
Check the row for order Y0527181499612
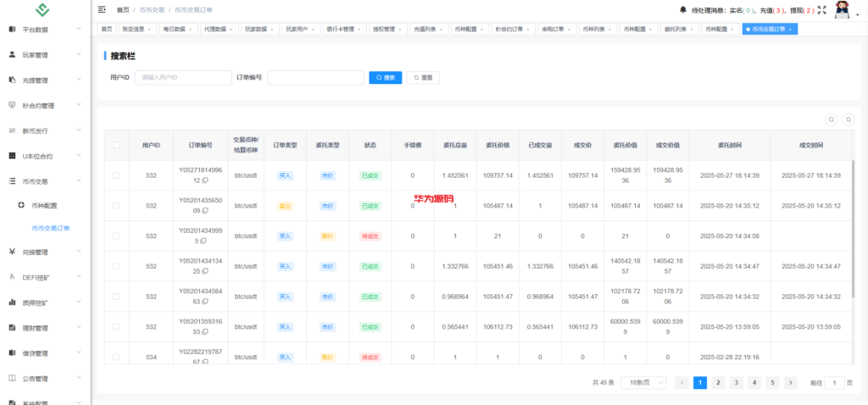click(115, 175)
